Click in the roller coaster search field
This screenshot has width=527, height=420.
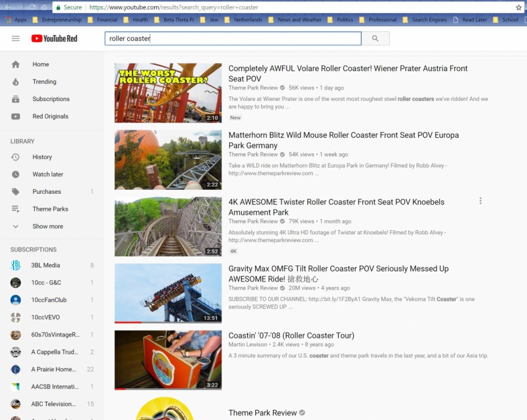233,39
